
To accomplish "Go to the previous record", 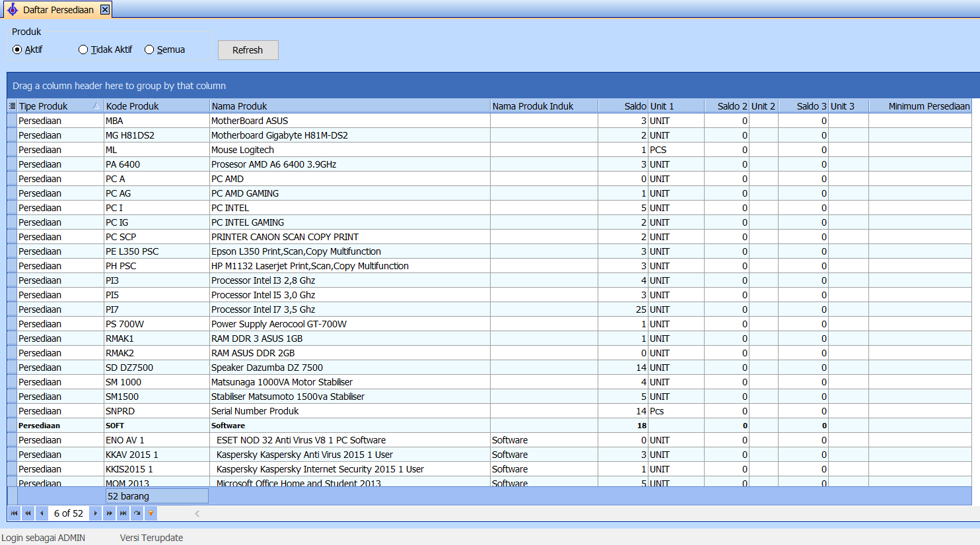I will (x=42, y=513).
